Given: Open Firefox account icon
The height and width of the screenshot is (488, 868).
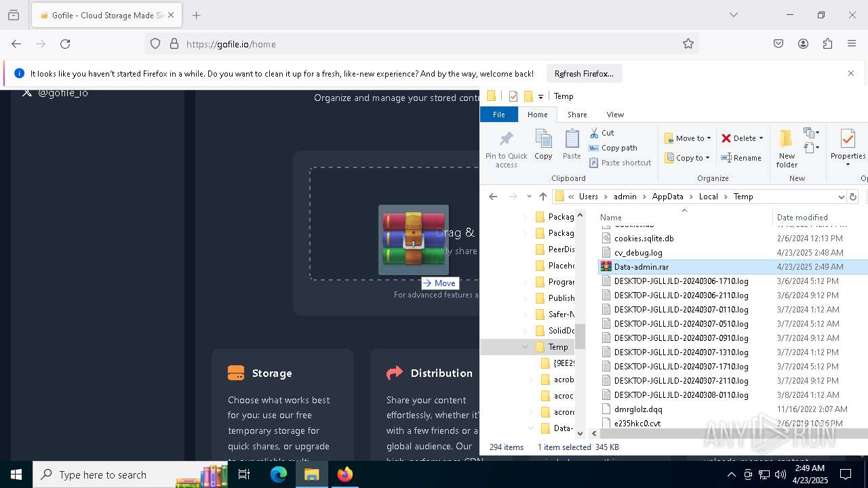Looking at the screenshot, I should click(803, 44).
